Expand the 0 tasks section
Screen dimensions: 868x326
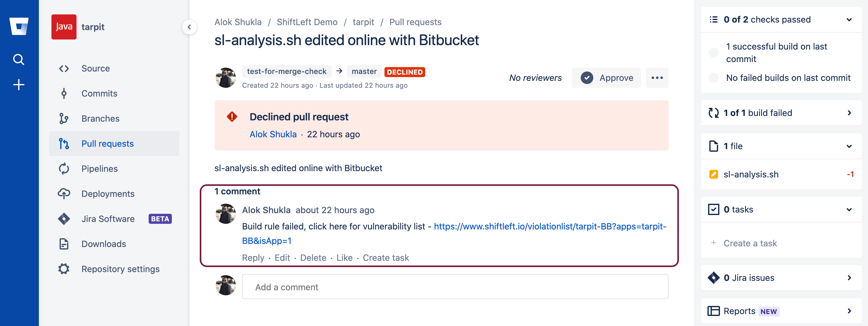849,209
